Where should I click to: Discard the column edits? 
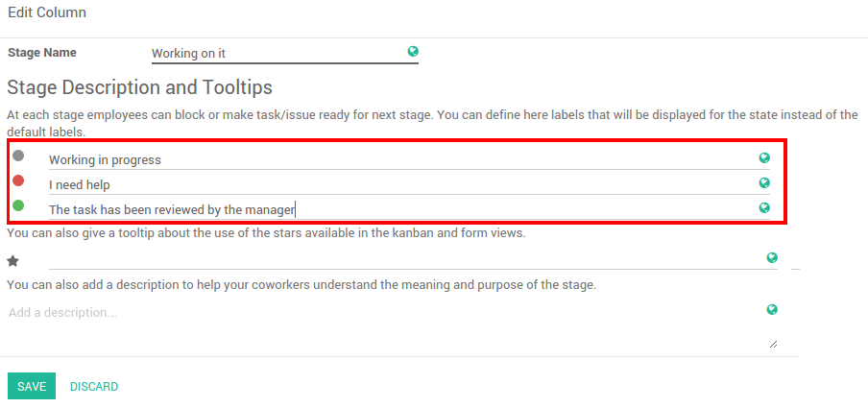[94, 386]
